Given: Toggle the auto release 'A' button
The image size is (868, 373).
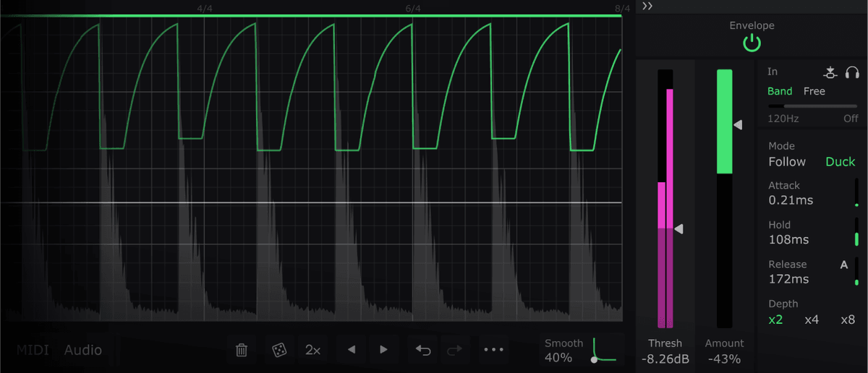Looking at the screenshot, I should (843, 265).
